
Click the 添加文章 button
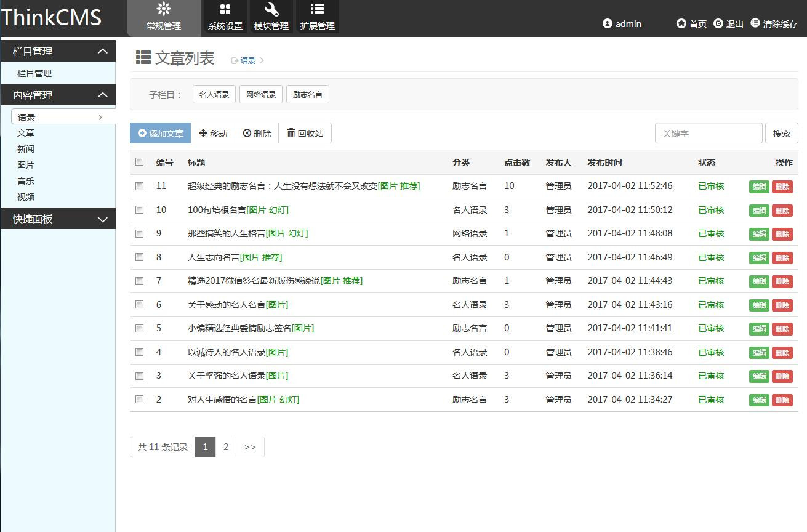[161, 133]
